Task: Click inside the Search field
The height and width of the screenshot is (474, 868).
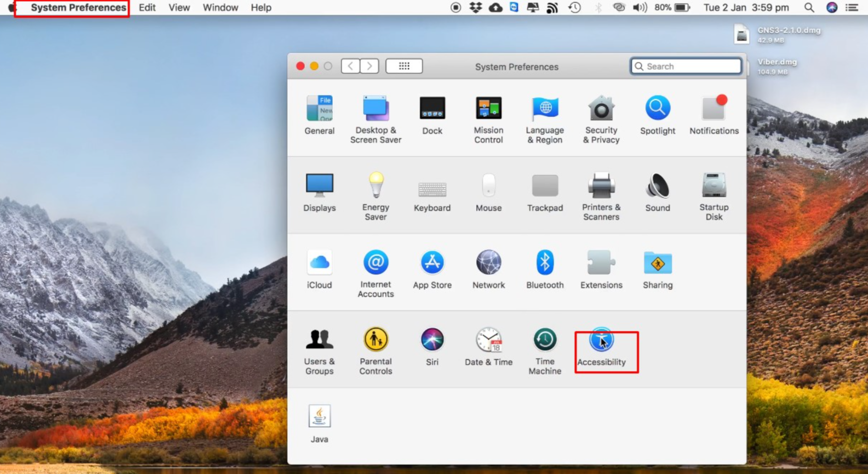Action: [685, 66]
